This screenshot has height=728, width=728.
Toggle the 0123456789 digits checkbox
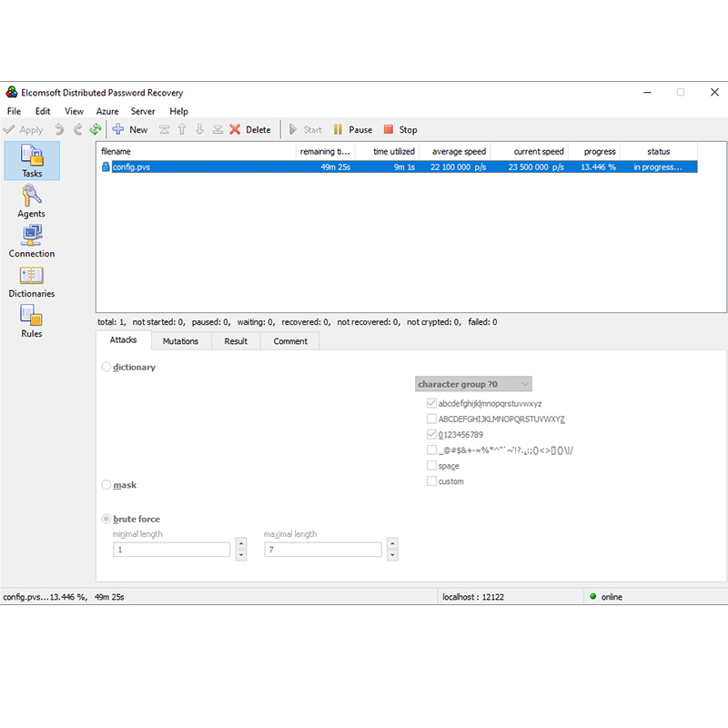pyautogui.click(x=431, y=435)
